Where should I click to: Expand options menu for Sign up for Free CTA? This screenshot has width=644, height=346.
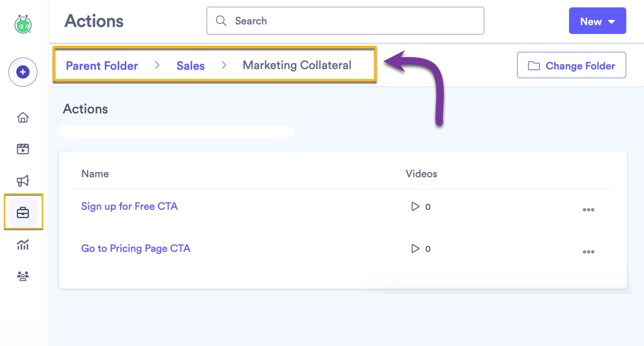[589, 210]
